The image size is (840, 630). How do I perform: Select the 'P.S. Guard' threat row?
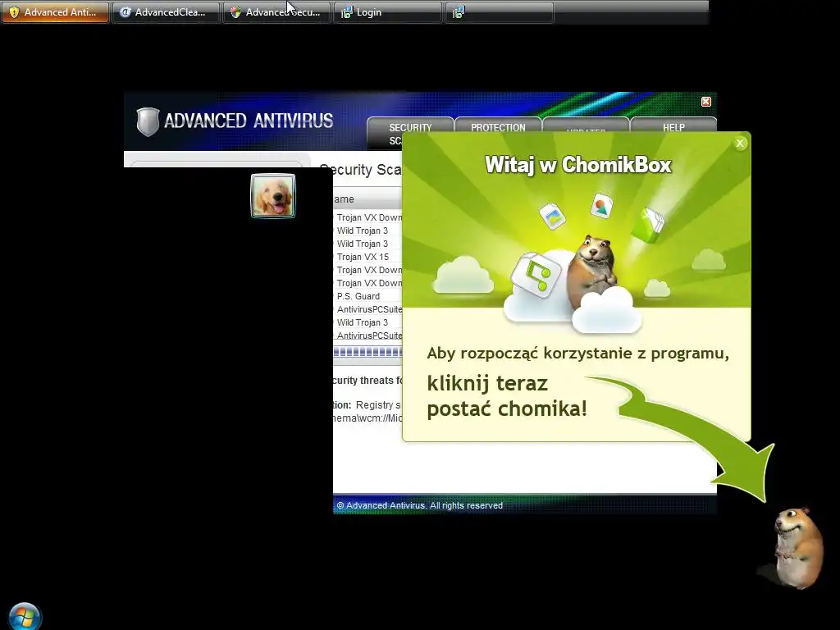coord(367,296)
